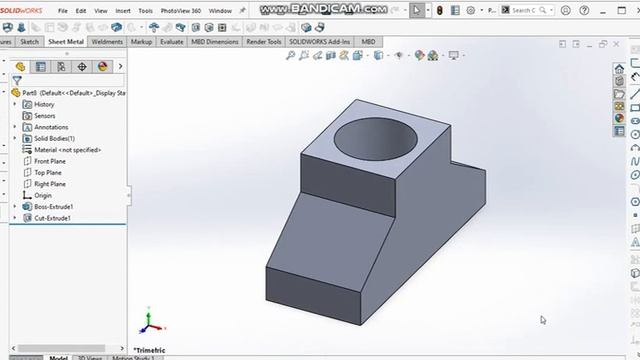Pin the menu bar with pushpin

242,11
